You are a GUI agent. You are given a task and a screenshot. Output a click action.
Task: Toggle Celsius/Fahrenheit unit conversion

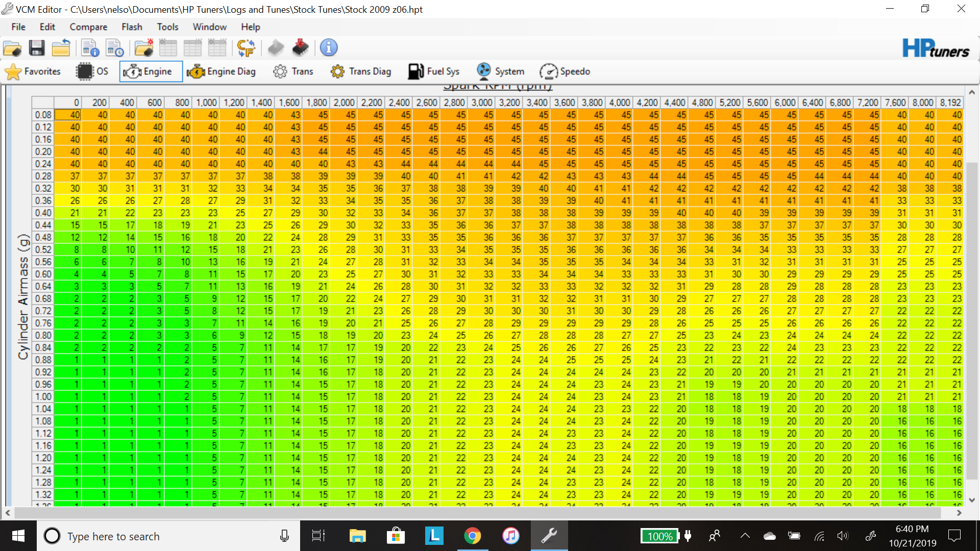pos(246,47)
